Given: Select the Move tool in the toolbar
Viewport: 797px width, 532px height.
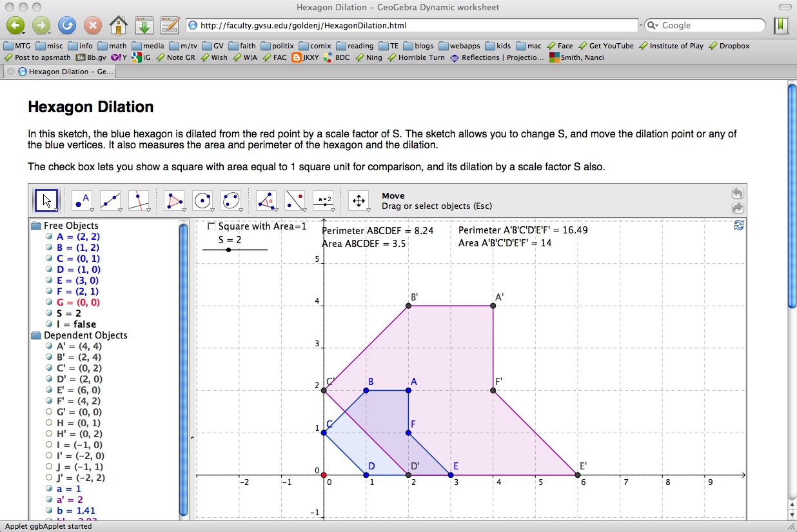Looking at the screenshot, I should (x=45, y=200).
